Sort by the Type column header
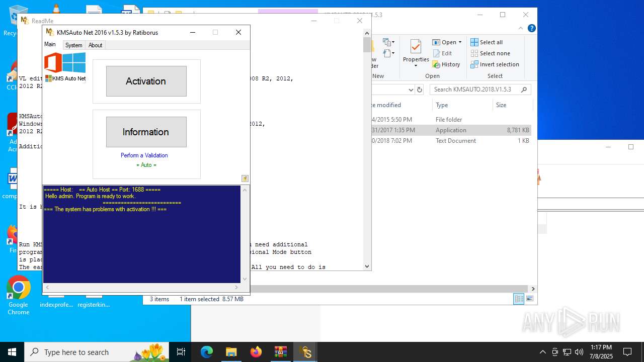The image size is (644, 362). point(462,105)
